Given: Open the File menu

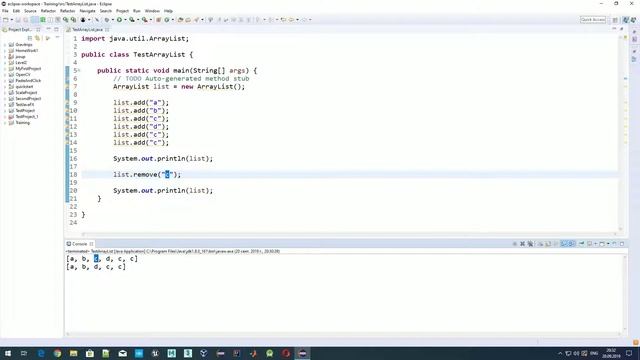Looking at the screenshot, I should (x=5, y=11).
